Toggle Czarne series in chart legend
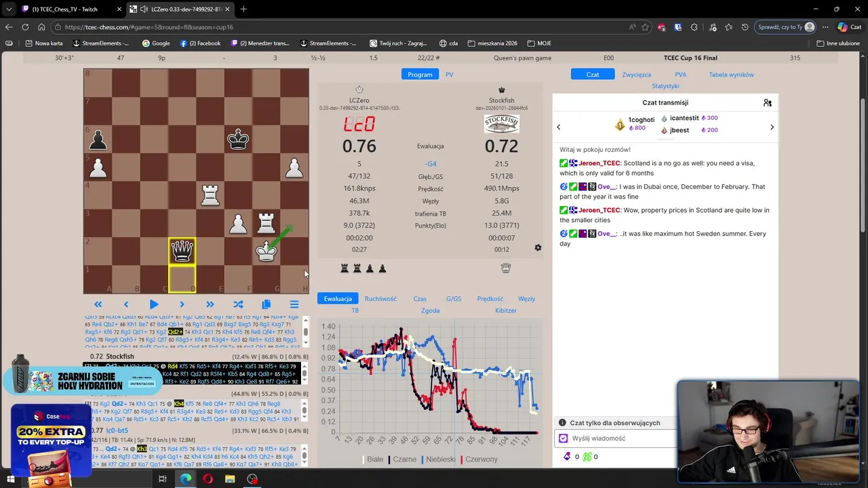This screenshot has height=488, width=868. [401, 459]
